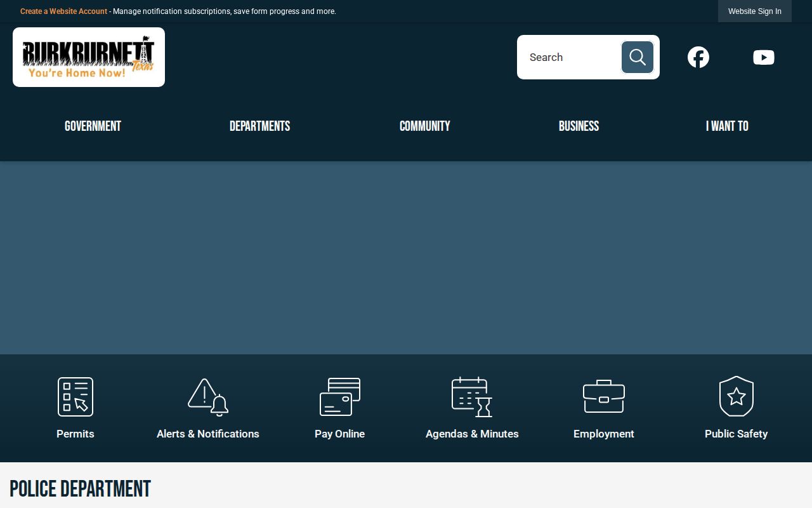Click the Permits checklist icon
Screen dimensions: 812x508
[75, 397]
